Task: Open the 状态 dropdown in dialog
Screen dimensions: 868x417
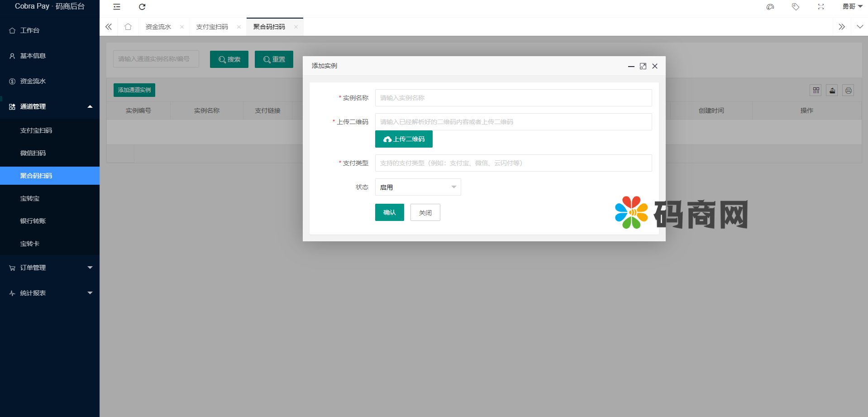Action: [x=417, y=187]
